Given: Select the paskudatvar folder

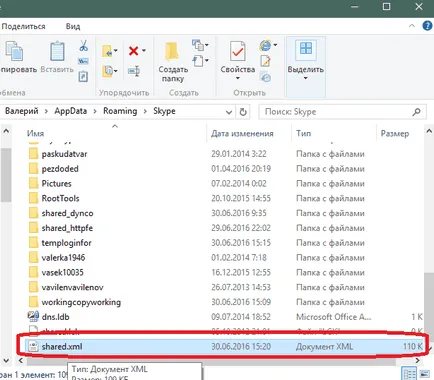Looking at the screenshot, I should [64, 154].
